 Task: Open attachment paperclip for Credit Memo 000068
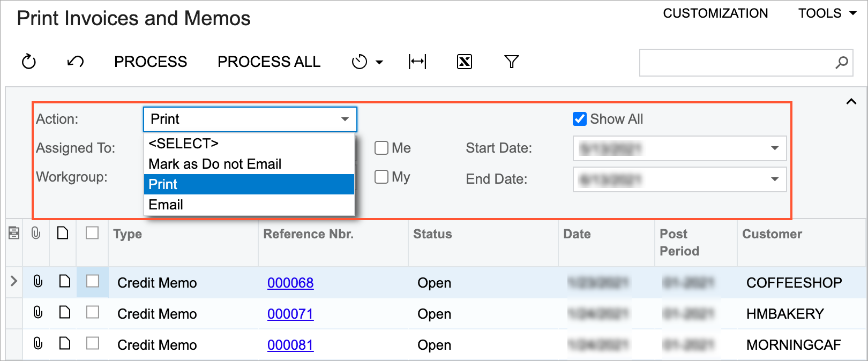tap(38, 281)
